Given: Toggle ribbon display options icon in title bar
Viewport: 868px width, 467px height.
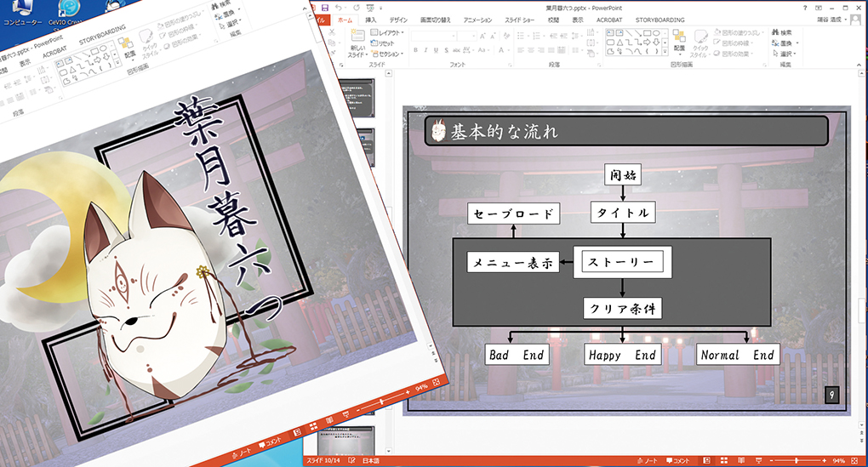Looking at the screenshot, I should [819, 8].
